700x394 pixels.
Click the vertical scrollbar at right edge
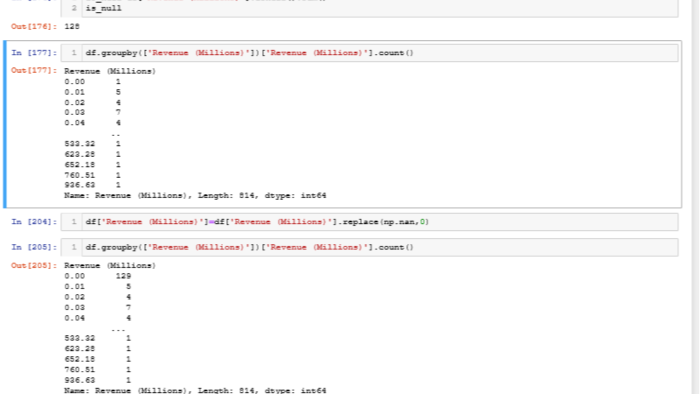pyautogui.click(x=695, y=197)
